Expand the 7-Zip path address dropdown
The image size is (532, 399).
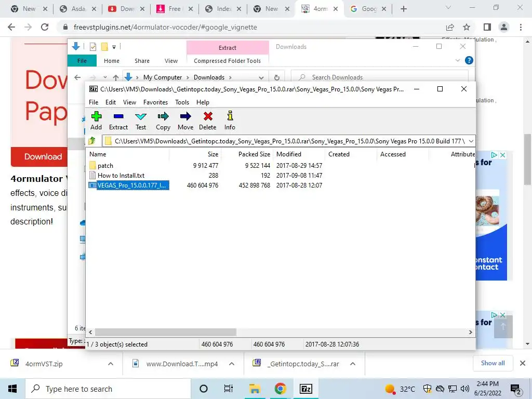tap(471, 141)
